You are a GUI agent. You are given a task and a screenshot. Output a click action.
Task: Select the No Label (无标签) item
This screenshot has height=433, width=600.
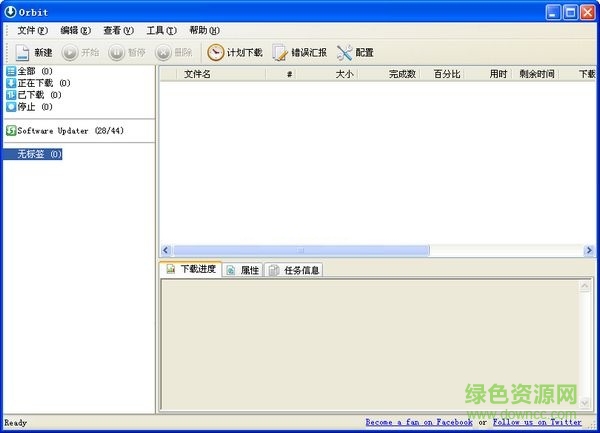pyautogui.click(x=33, y=154)
